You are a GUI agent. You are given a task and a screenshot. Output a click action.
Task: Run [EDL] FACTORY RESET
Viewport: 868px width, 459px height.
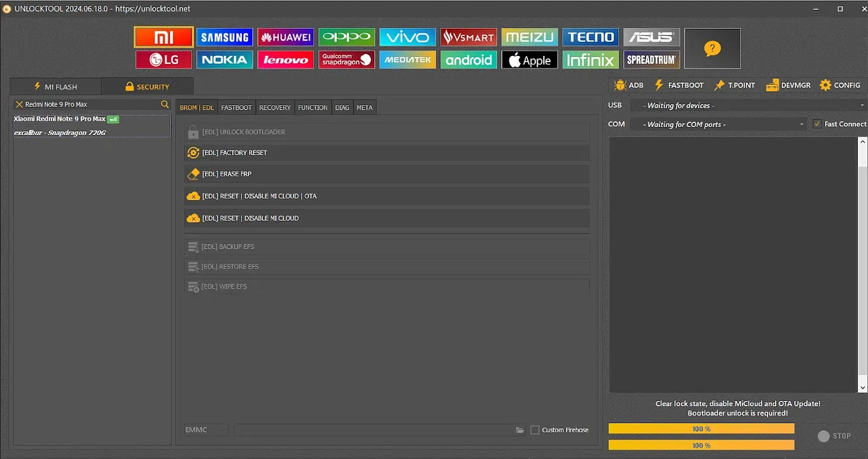tap(387, 152)
